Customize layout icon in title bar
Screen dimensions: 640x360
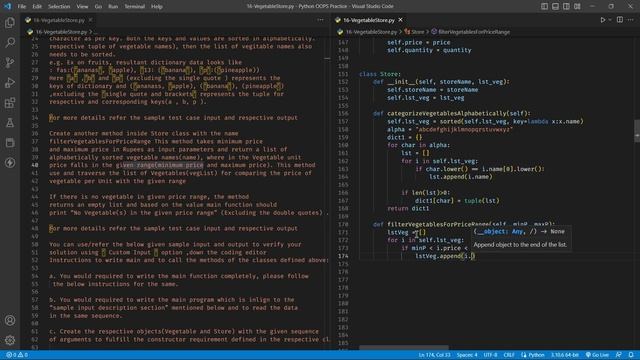(577, 6)
